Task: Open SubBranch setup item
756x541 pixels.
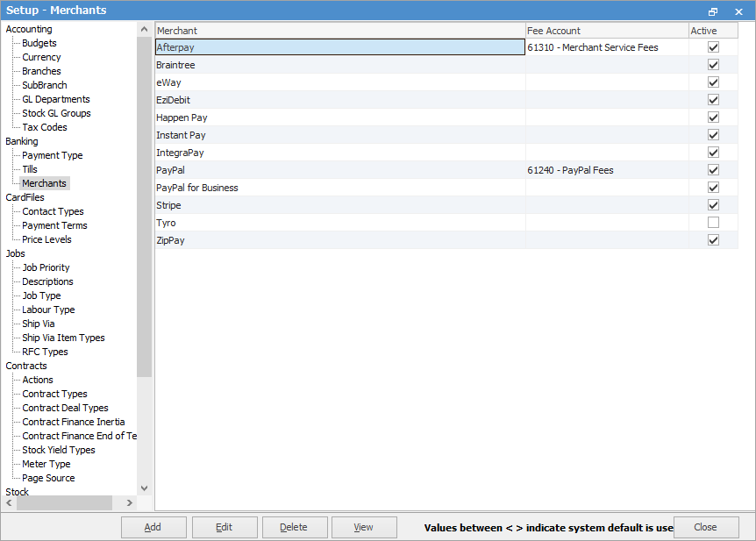Action: pyautogui.click(x=45, y=85)
